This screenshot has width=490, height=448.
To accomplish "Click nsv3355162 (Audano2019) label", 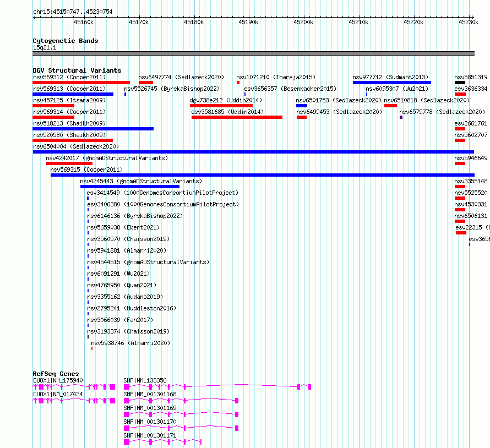I will 125,297.
